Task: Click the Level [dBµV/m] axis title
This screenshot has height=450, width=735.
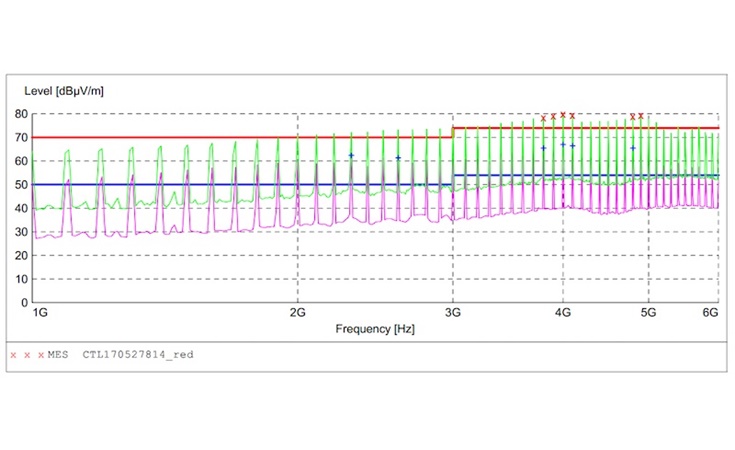Action: [64, 91]
